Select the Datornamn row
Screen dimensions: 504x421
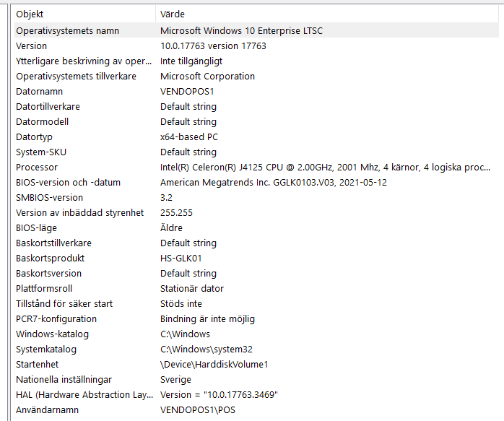click(x=39, y=91)
